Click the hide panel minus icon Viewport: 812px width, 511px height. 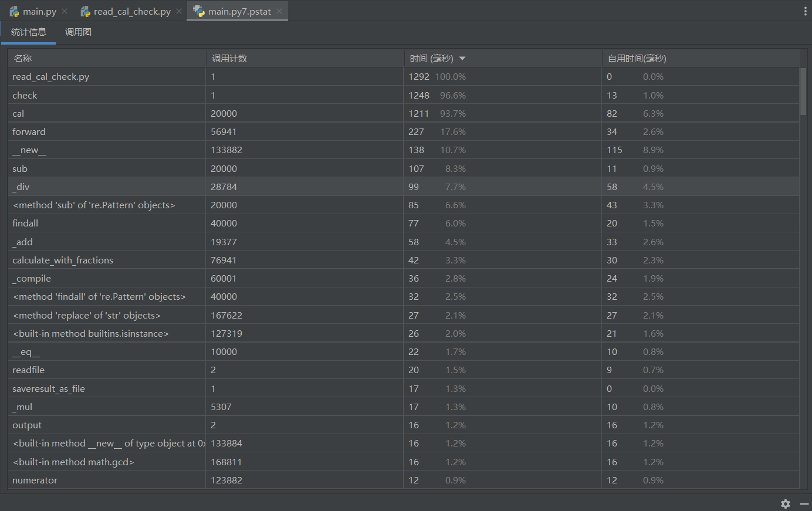pos(804,503)
